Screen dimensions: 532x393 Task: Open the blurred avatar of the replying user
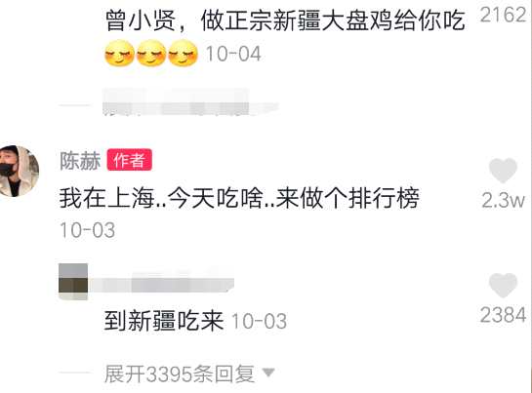click(73, 282)
